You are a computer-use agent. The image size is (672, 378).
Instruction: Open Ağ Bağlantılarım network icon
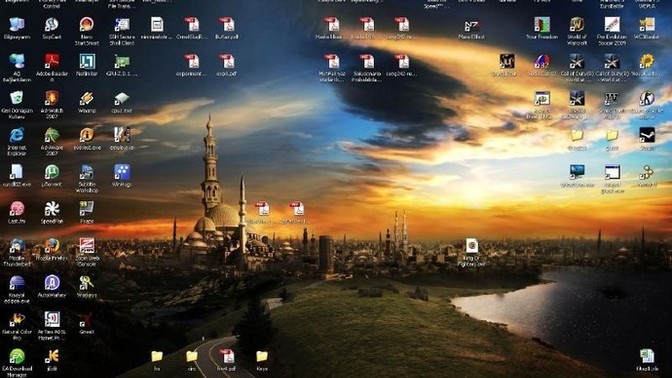pos(17,62)
